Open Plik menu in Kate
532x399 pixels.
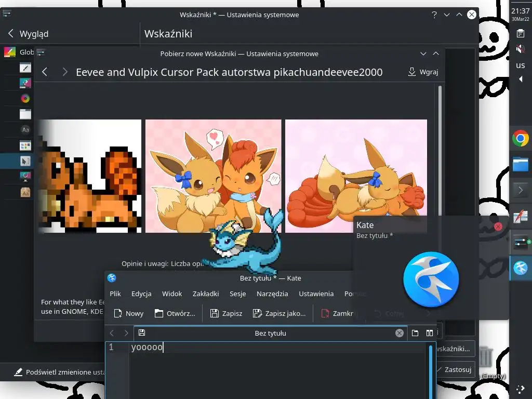tap(115, 294)
